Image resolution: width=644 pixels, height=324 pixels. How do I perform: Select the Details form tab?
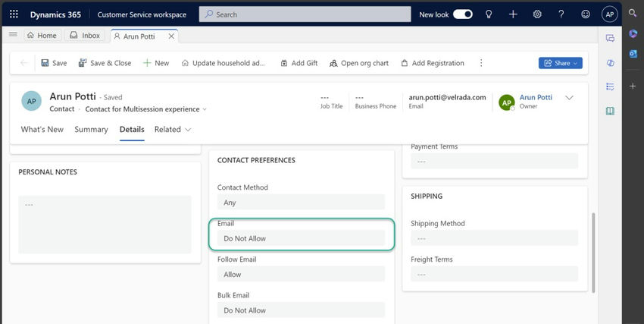point(132,130)
